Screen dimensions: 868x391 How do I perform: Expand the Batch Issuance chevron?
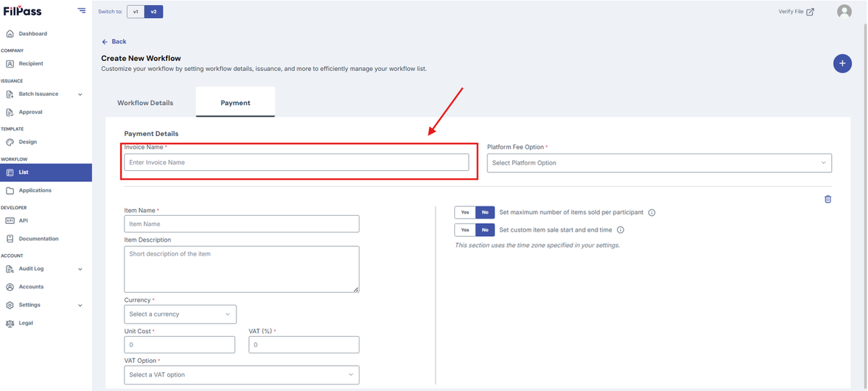click(80, 94)
